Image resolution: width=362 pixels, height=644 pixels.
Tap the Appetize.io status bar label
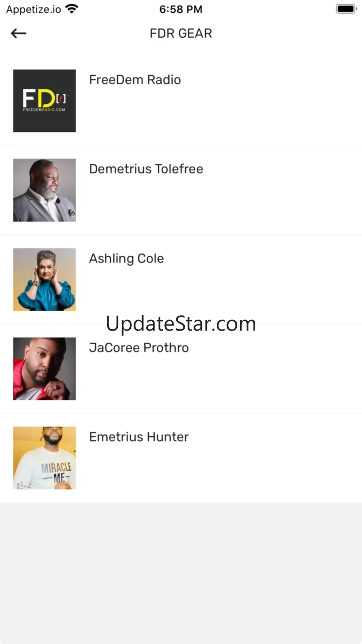coord(33,9)
